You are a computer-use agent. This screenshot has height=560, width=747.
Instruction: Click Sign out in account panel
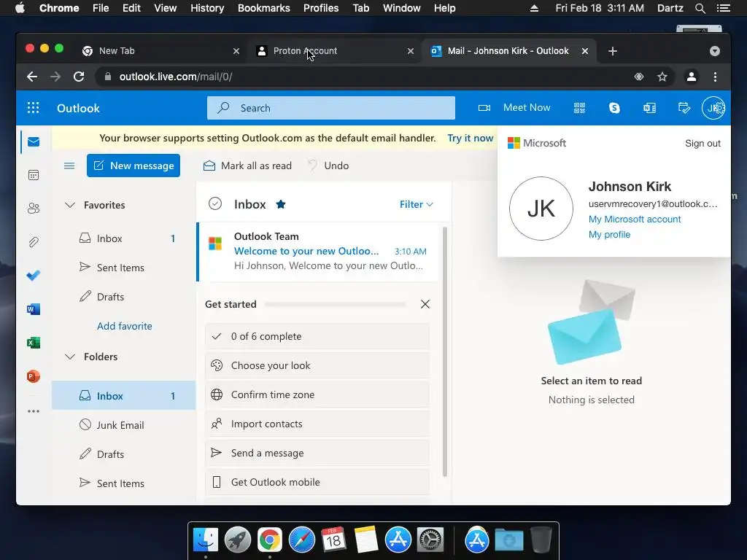click(703, 144)
